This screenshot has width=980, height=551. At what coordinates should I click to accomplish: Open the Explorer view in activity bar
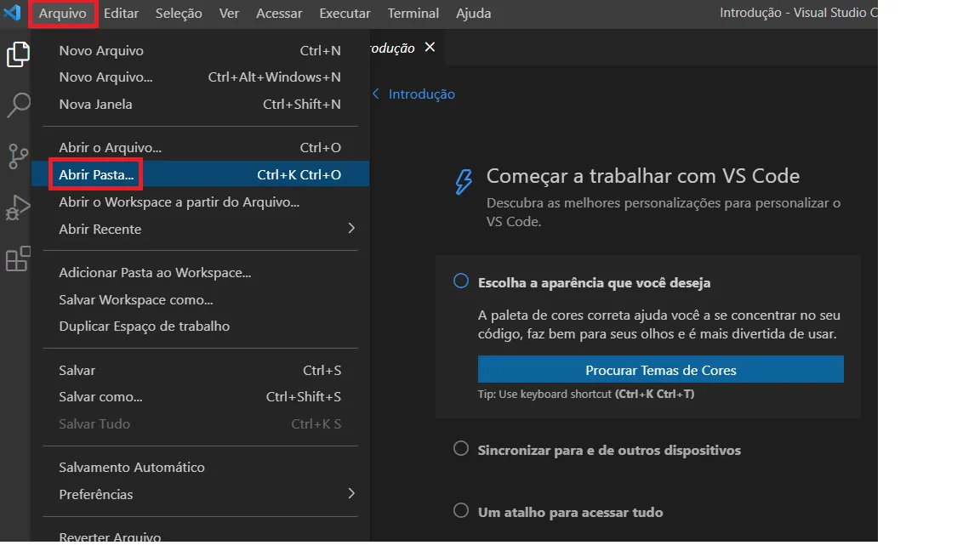click(18, 54)
